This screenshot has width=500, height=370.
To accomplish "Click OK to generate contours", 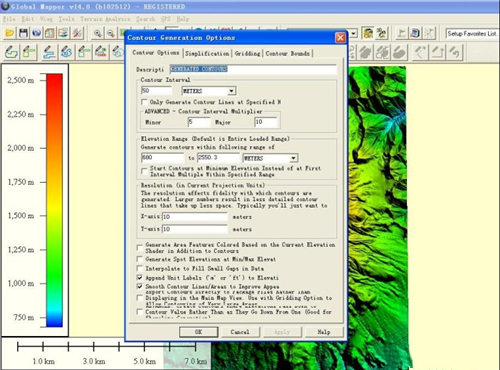I will [199, 332].
